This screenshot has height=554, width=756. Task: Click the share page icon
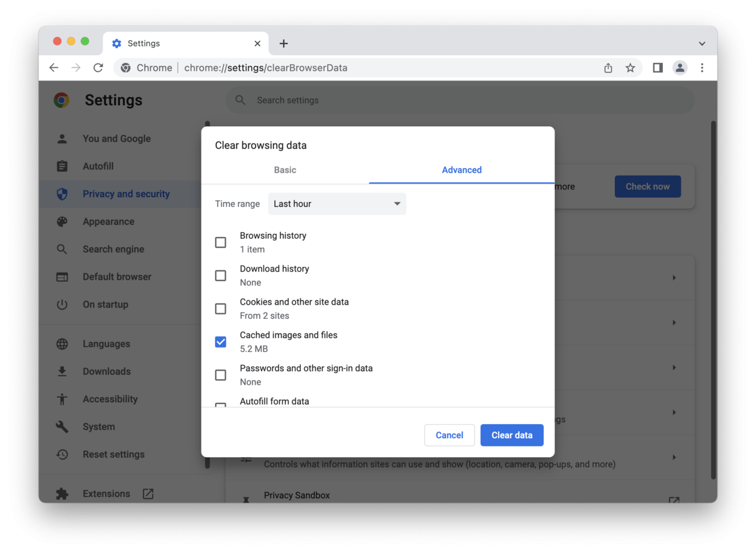click(608, 68)
